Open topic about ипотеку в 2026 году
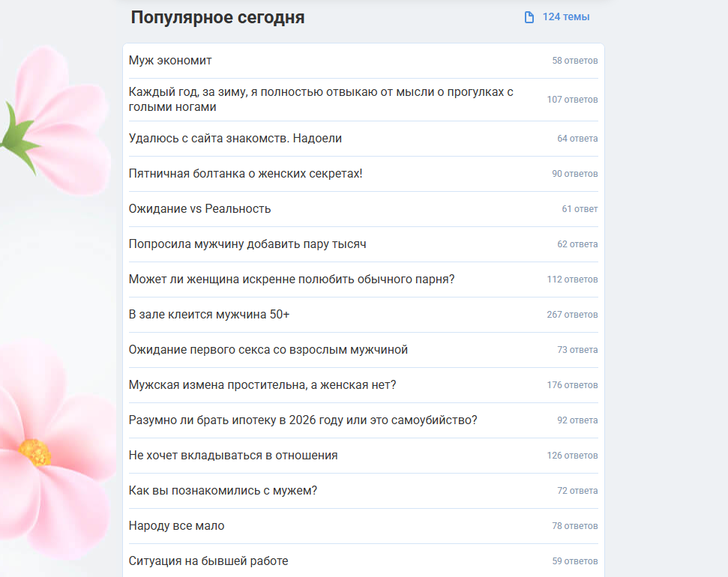This screenshot has height=577, width=728. click(x=303, y=420)
